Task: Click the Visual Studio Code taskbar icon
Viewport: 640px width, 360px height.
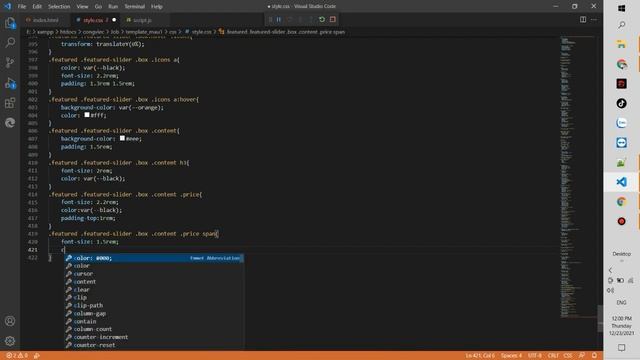Action: point(622,182)
